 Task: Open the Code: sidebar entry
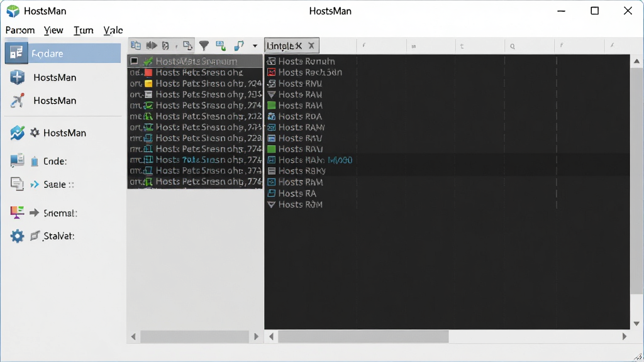coord(55,162)
